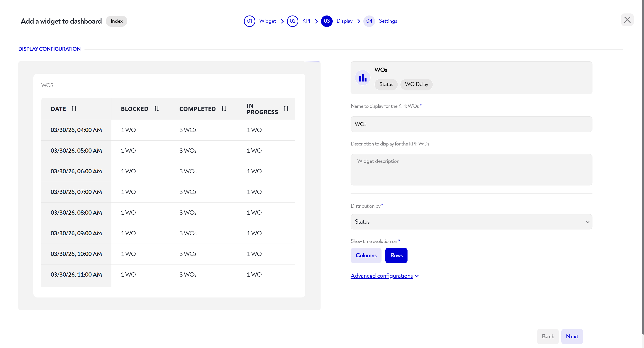Open the Distribution by Status dropdown

pyautogui.click(x=471, y=222)
